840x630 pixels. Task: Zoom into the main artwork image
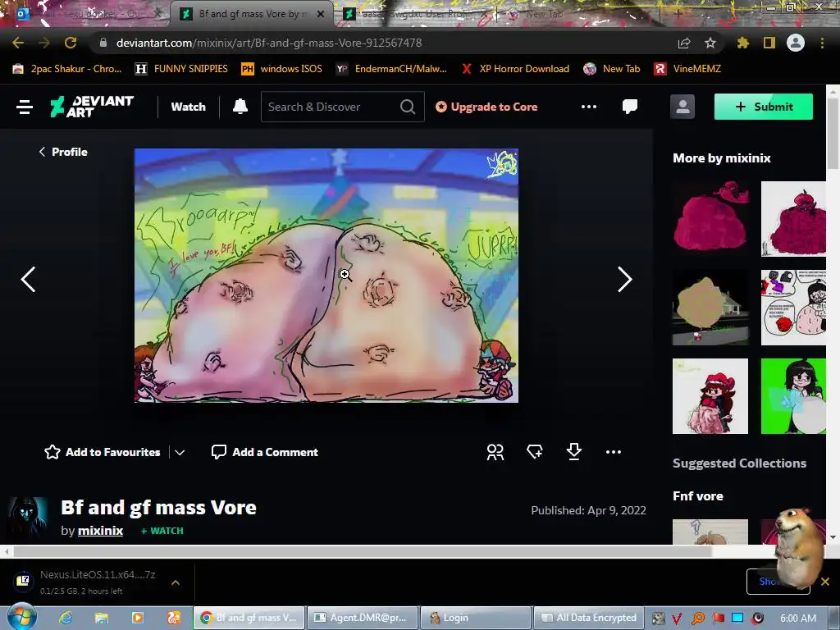click(x=326, y=276)
